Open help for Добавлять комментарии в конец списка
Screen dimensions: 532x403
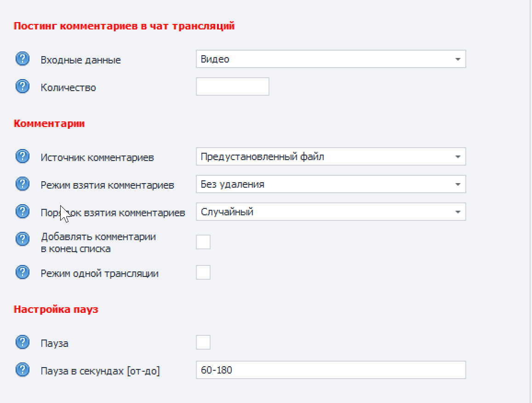(23, 239)
